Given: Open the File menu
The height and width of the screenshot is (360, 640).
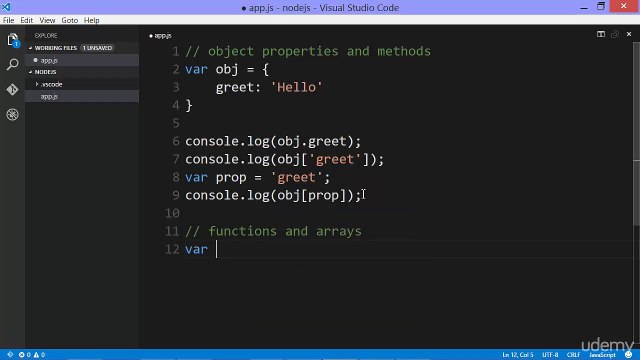Looking at the screenshot, I should tap(8, 20).
